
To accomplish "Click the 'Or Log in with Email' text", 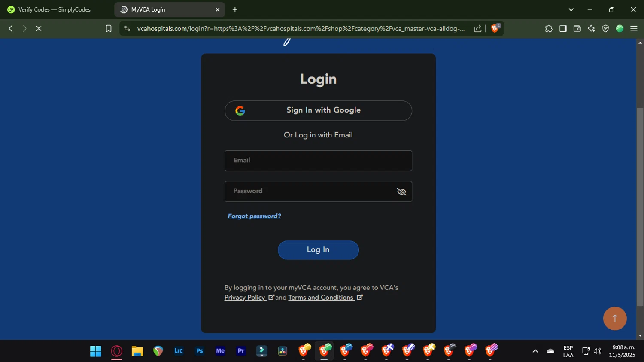I will click(x=318, y=135).
